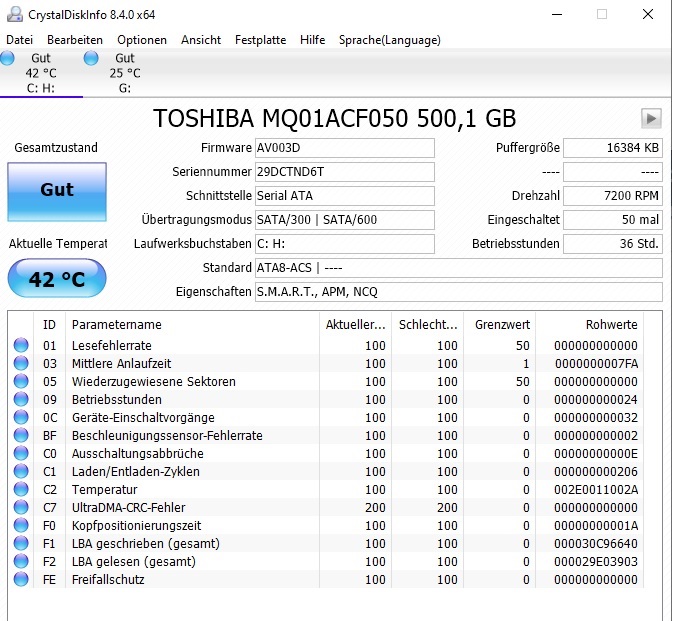Screen dimensions: 678x621
Task: Select the Beschleunigungssensor-Fehlerrate parameter name
Action: coord(167,435)
